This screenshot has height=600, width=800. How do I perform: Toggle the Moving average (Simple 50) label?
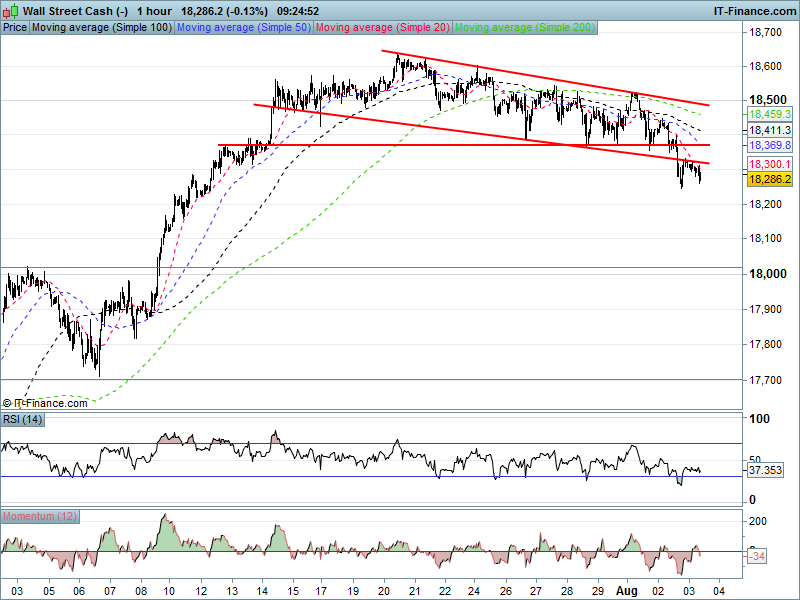(x=244, y=28)
